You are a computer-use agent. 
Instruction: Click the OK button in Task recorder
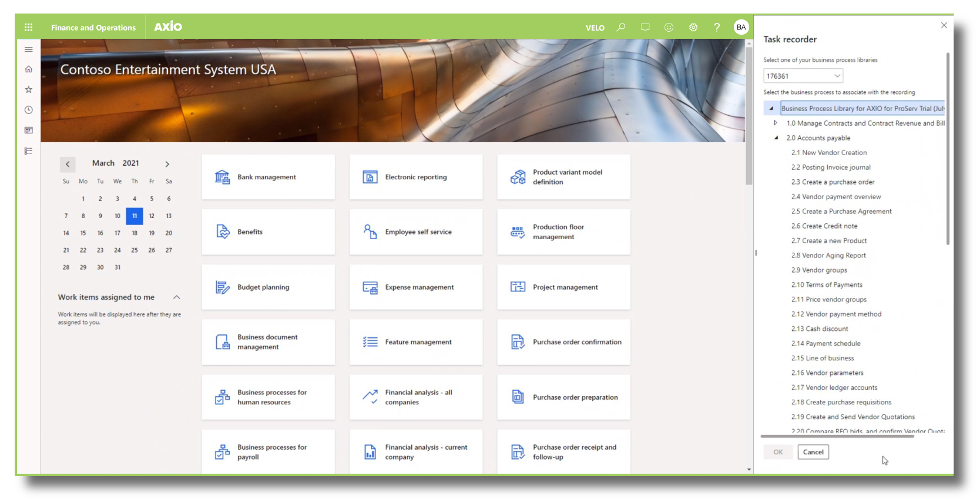coord(778,452)
